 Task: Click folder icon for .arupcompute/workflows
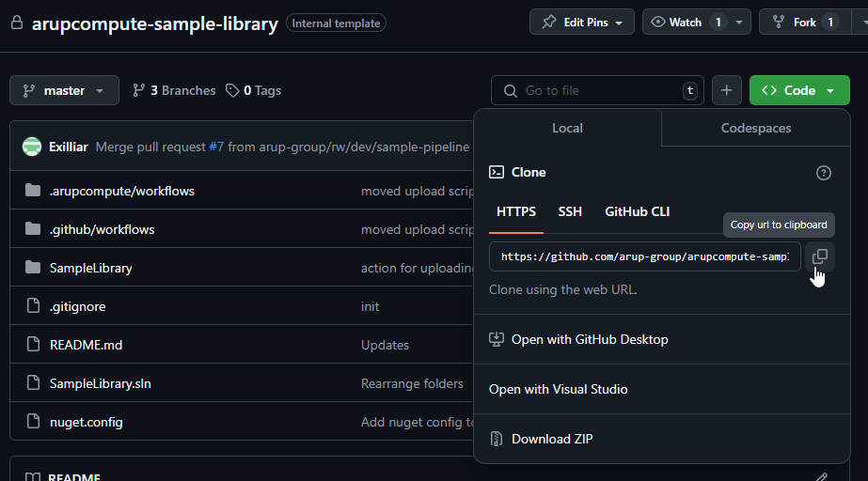tap(33, 191)
